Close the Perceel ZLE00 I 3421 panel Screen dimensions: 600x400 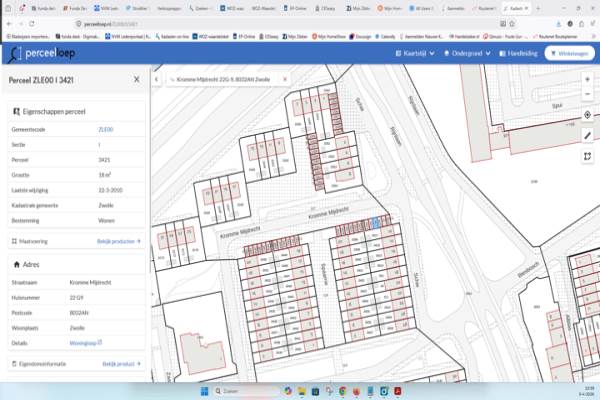(137, 78)
